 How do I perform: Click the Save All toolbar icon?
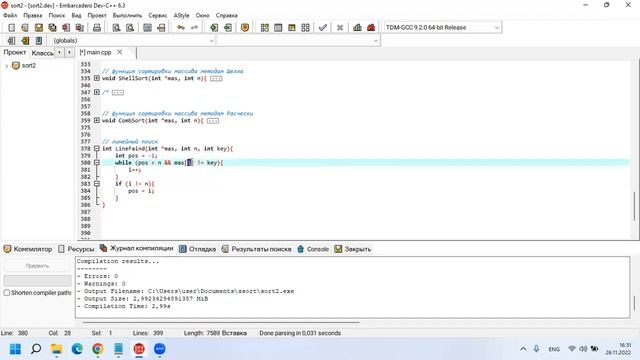tap(52, 27)
